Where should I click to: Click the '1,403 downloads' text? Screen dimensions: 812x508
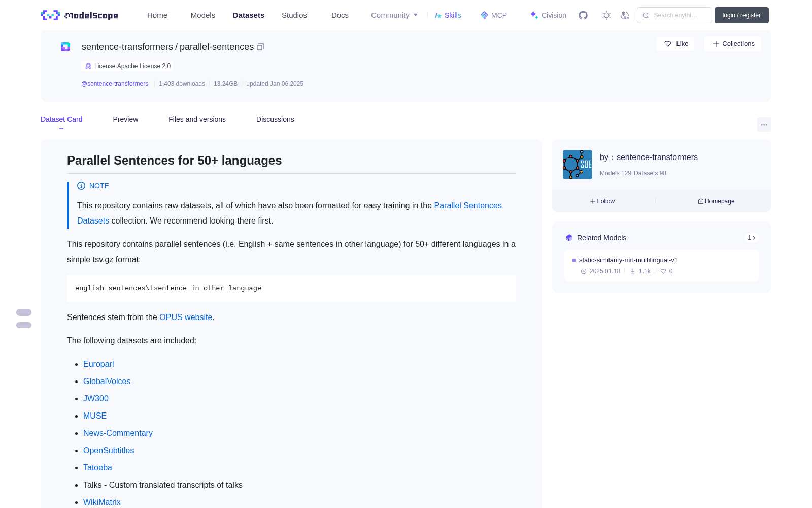[x=182, y=84]
